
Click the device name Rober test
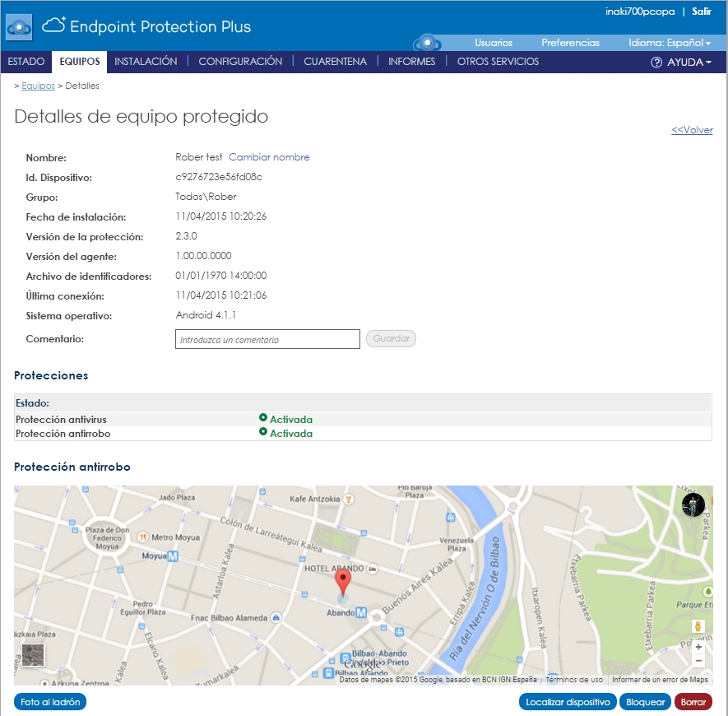(199, 157)
